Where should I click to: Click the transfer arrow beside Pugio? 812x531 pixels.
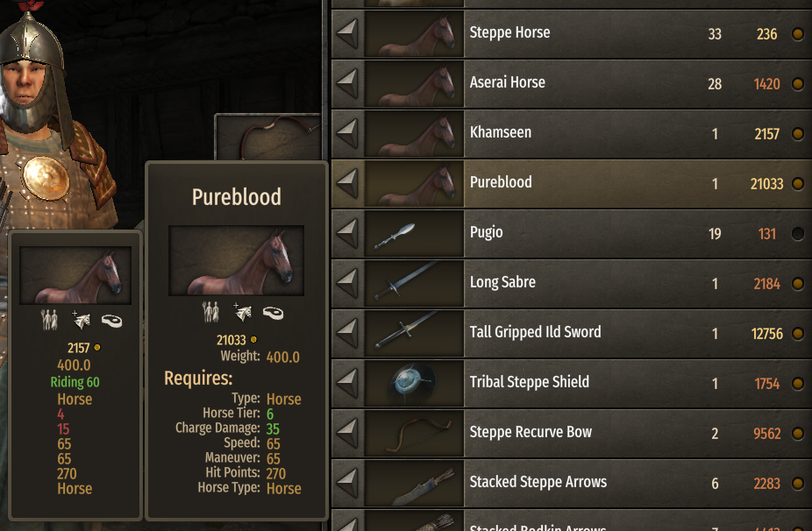coord(347,234)
